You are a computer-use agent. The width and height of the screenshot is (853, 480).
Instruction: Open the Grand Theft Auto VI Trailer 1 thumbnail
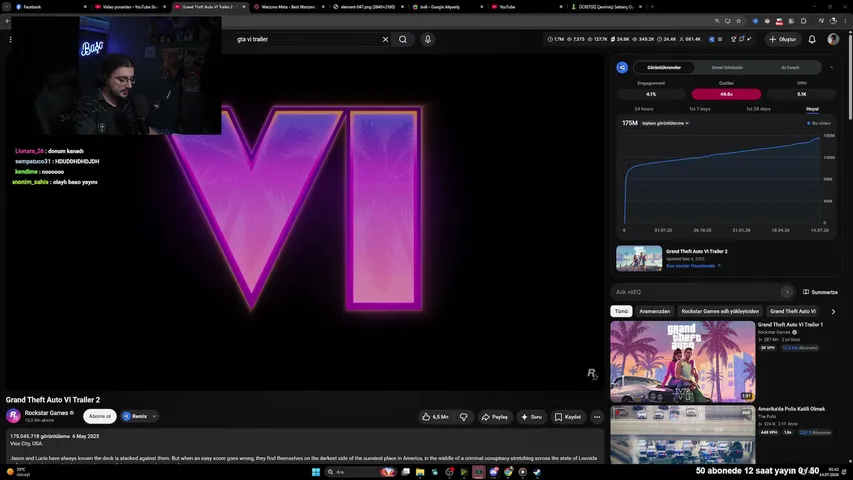pyautogui.click(x=683, y=361)
